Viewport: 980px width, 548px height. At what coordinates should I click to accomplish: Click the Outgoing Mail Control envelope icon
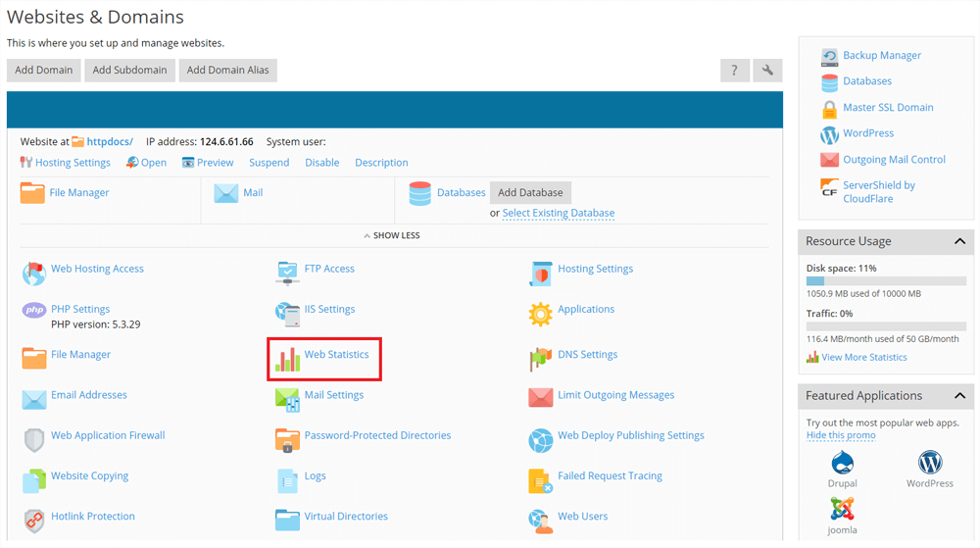[829, 160]
